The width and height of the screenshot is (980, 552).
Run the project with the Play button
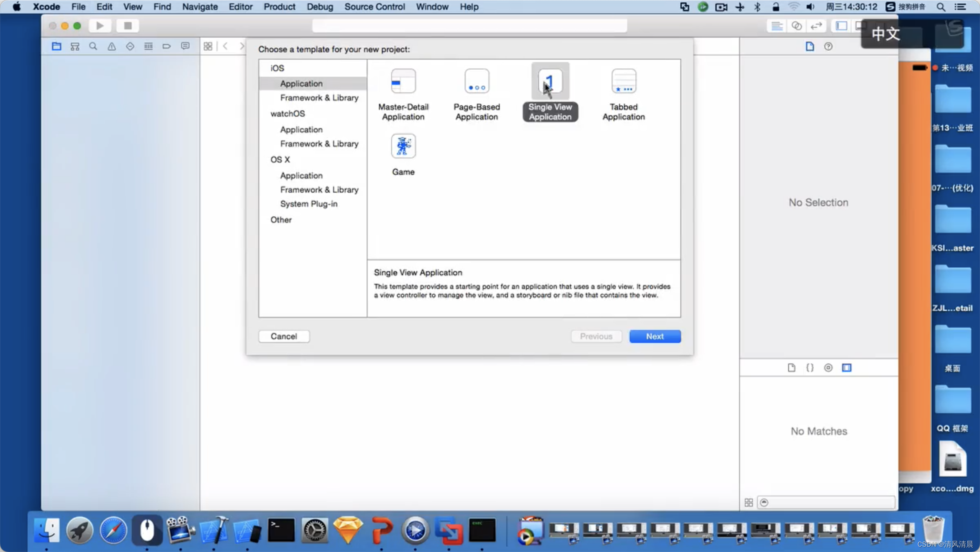pyautogui.click(x=100, y=26)
